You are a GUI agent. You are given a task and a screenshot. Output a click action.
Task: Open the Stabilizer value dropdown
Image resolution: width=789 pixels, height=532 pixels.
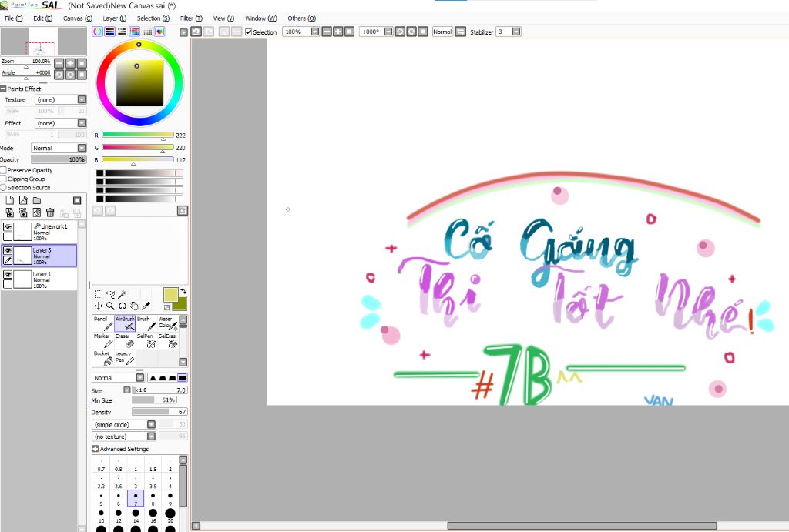(516, 32)
